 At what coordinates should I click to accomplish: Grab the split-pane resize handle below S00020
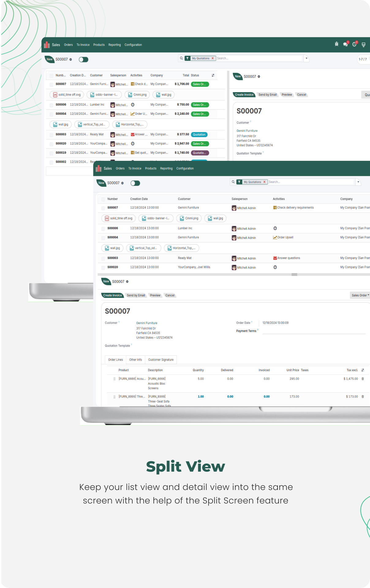tap(294, 274)
